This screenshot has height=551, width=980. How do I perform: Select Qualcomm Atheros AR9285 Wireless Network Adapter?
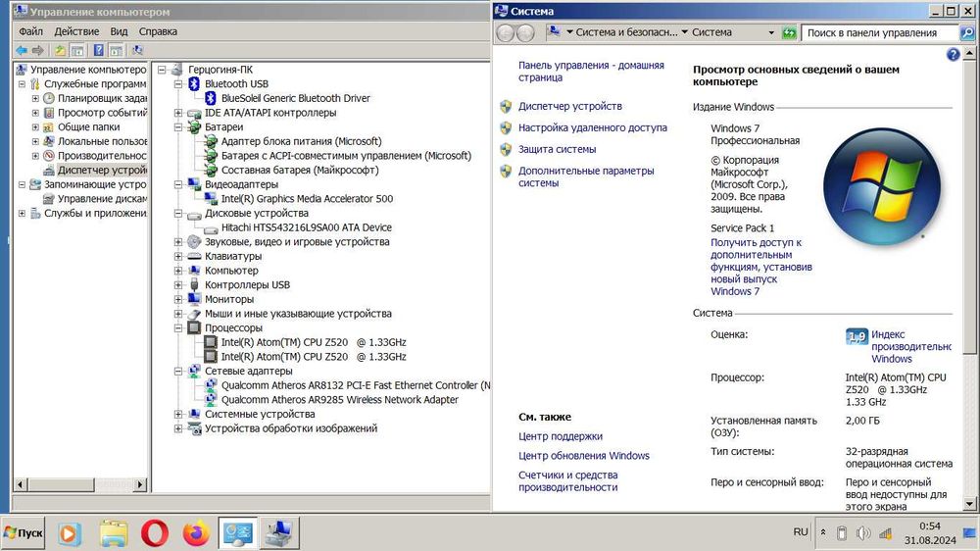[x=339, y=400]
